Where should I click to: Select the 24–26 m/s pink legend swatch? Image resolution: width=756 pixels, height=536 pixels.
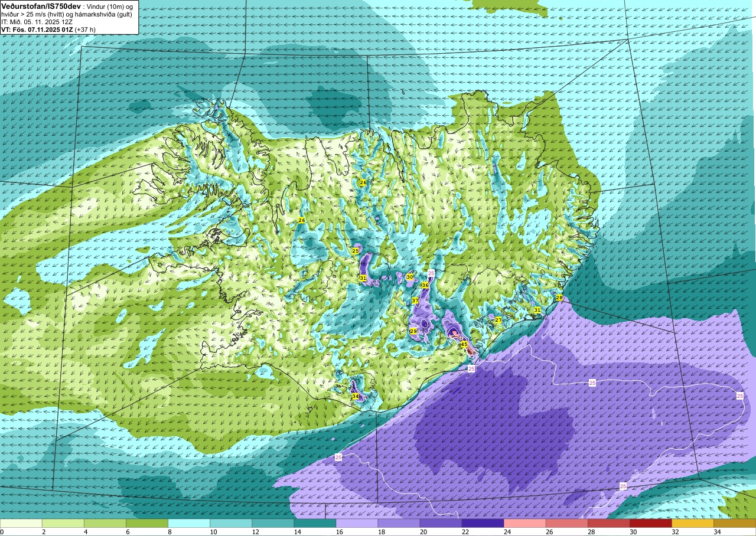click(524, 523)
